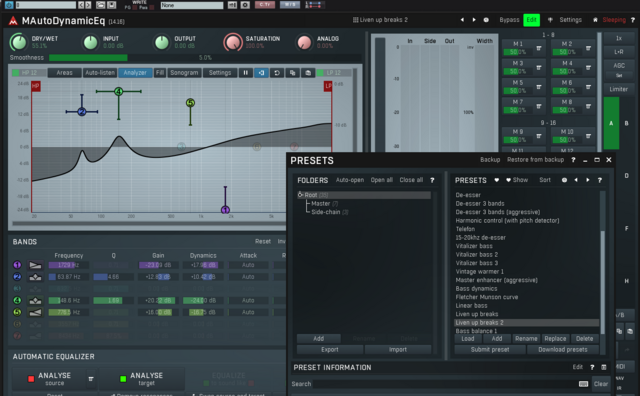640x396 pixels.
Task: Pause the analyzer display
Action: (x=245, y=73)
